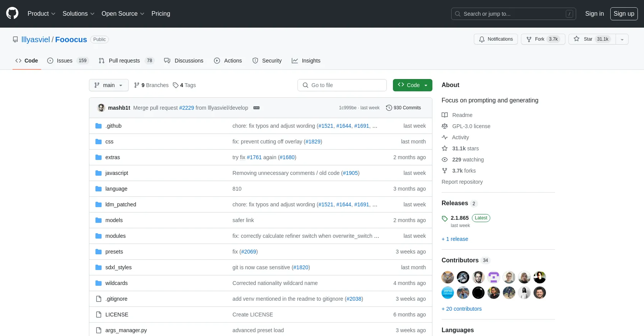Click the license scale icon
Image resolution: width=644 pixels, height=336 pixels.
pyautogui.click(x=445, y=126)
